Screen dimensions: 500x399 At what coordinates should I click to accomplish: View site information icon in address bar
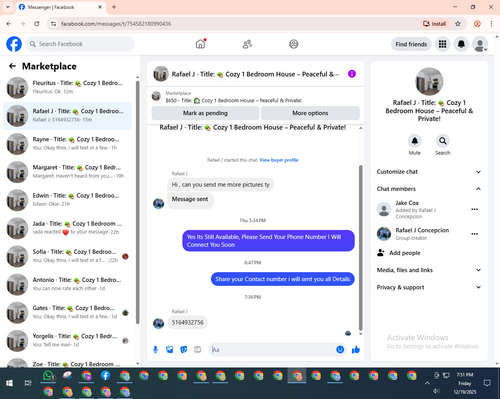(x=53, y=24)
